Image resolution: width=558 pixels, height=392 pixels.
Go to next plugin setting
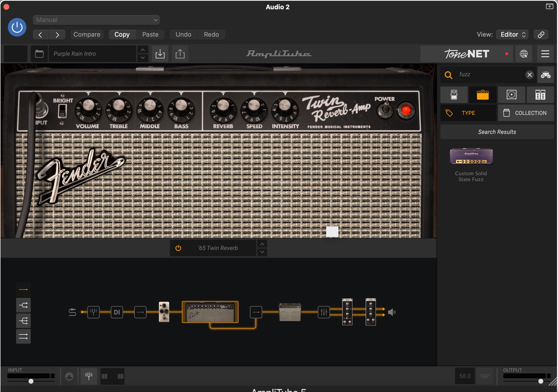(57, 35)
